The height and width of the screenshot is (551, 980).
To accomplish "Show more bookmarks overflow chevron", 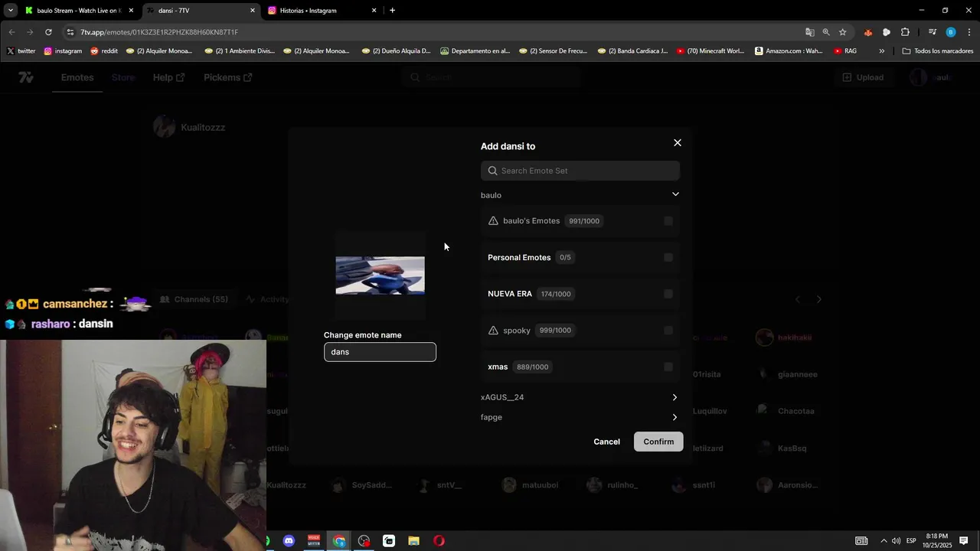I will tap(882, 51).
